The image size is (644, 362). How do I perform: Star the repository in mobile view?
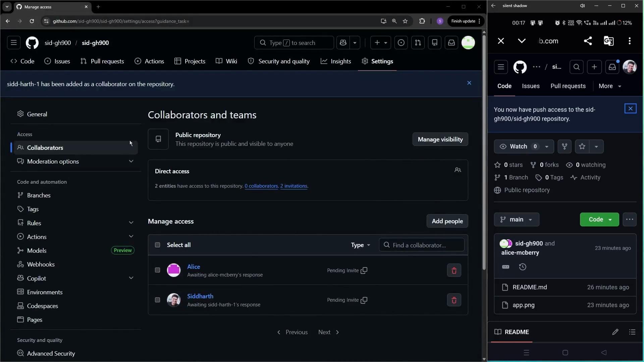pyautogui.click(x=582, y=146)
